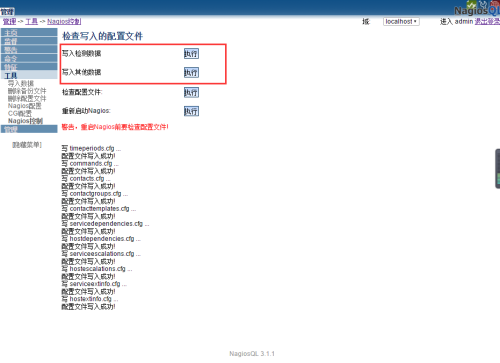
Task: Click 执行 for 检查配置文件
Action: point(191,92)
